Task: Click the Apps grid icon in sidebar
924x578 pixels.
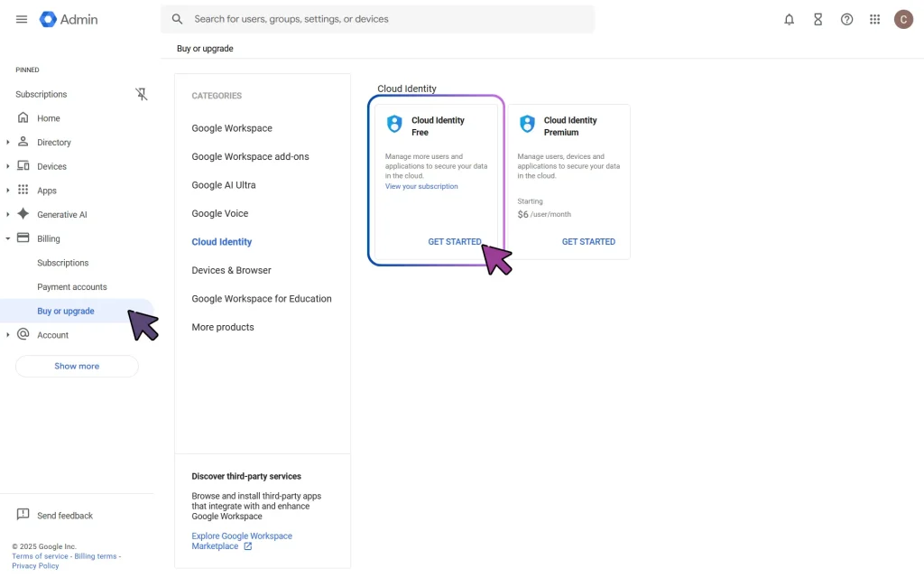Action: tap(23, 190)
